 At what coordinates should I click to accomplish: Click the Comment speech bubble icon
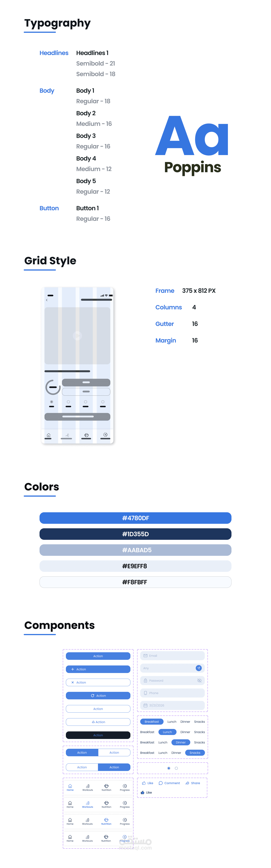(161, 783)
